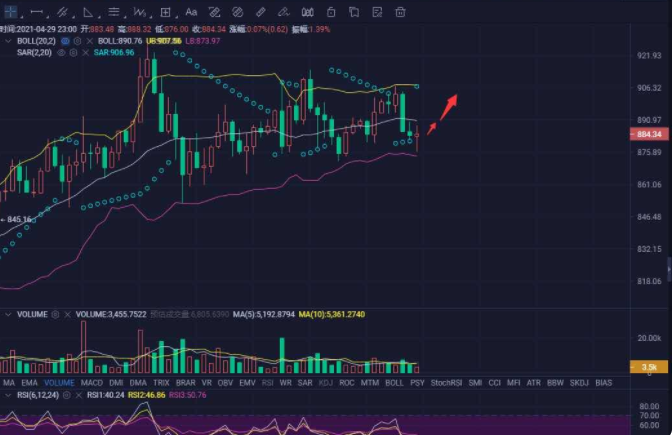
Task: Select the ruler measure tool
Action: (261, 12)
